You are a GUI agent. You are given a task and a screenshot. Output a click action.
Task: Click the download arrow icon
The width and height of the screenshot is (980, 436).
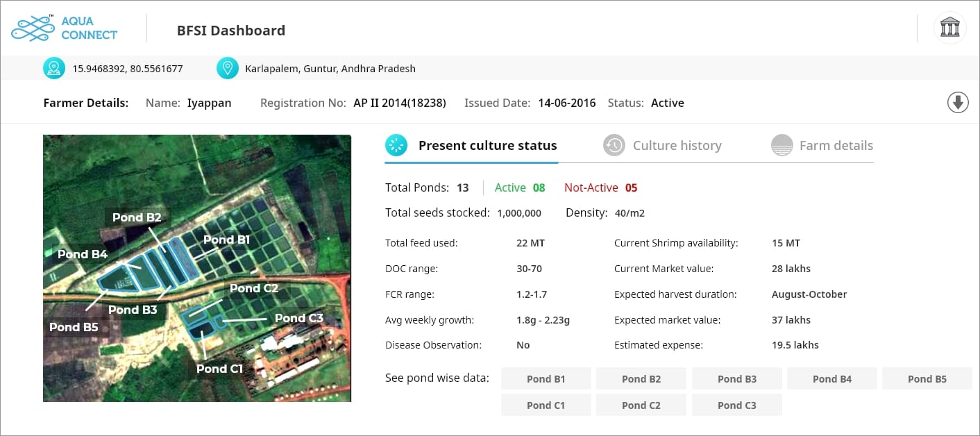coord(958,103)
